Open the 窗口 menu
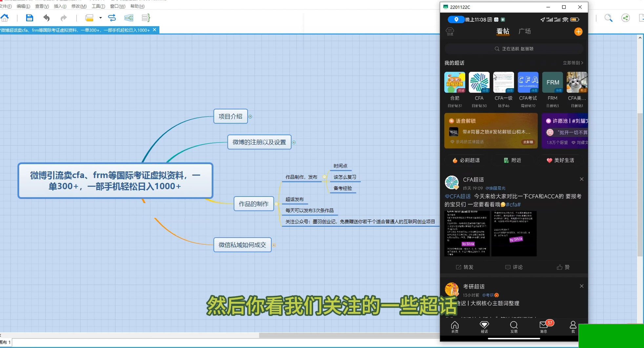 tap(118, 6)
